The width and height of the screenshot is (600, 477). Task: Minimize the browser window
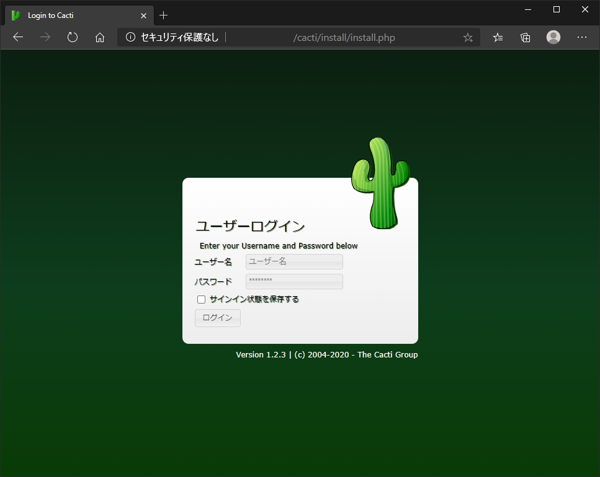pos(528,10)
